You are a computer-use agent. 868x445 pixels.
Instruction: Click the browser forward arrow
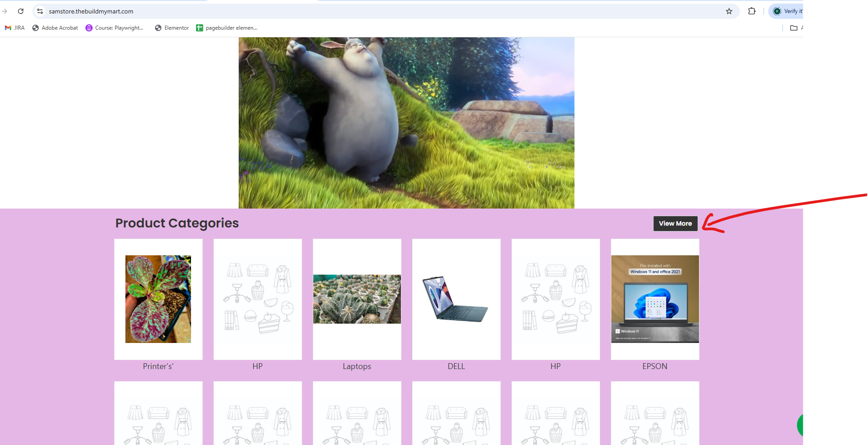[x=4, y=11]
